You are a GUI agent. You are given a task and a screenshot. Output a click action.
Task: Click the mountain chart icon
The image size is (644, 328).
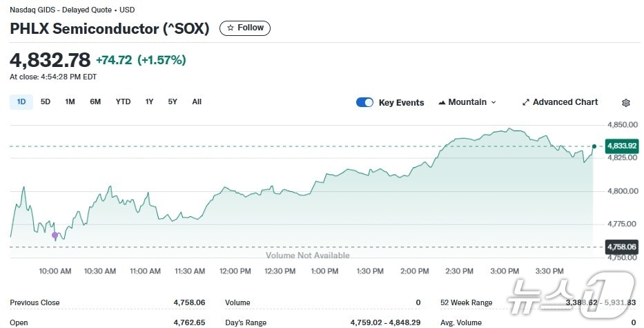click(442, 102)
